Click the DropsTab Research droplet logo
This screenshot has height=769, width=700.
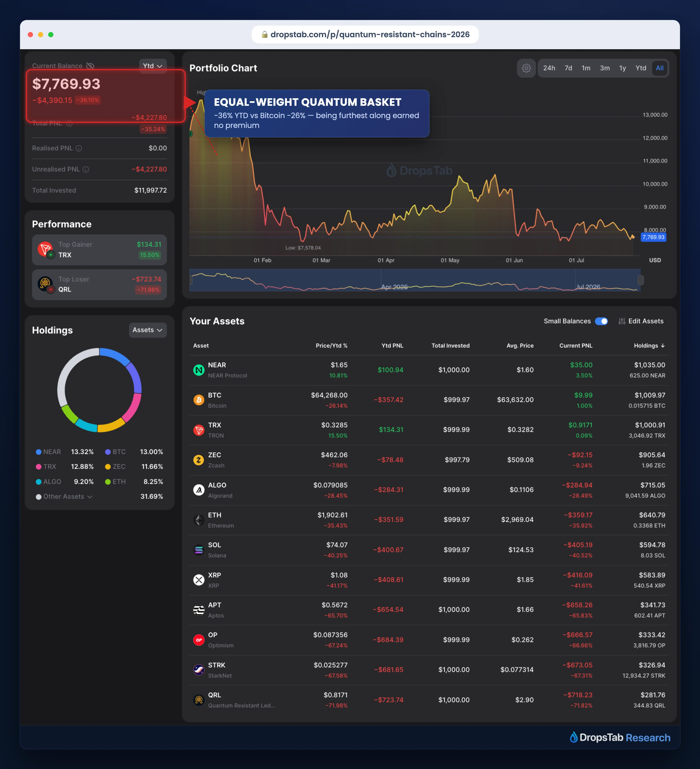(x=573, y=737)
